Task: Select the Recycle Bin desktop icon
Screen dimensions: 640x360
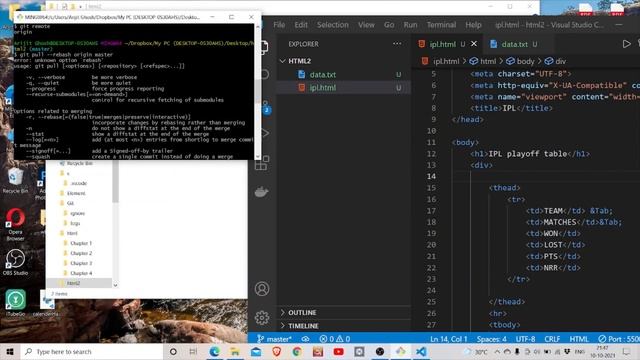Action: (x=15, y=181)
